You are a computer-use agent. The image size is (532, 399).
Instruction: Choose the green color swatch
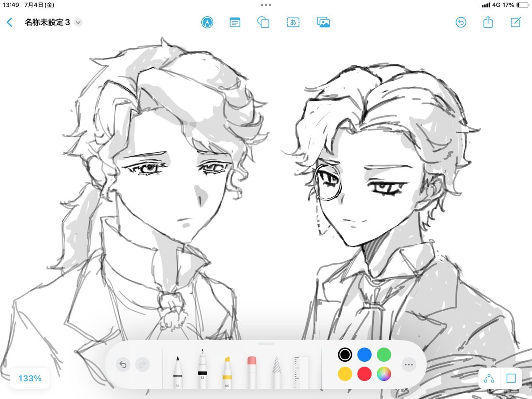coord(384,354)
